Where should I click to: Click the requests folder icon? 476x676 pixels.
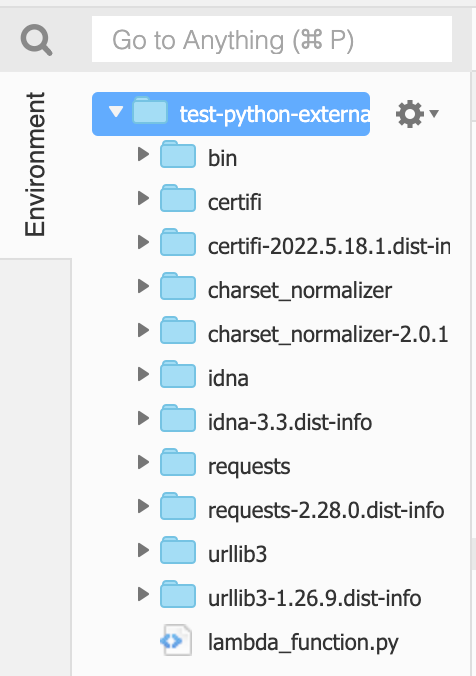pyautogui.click(x=178, y=462)
